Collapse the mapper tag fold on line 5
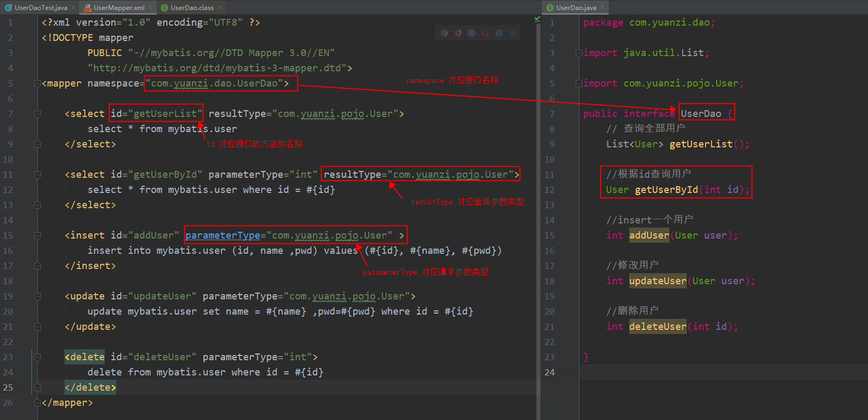The image size is (868, 420). pos(37,83)
